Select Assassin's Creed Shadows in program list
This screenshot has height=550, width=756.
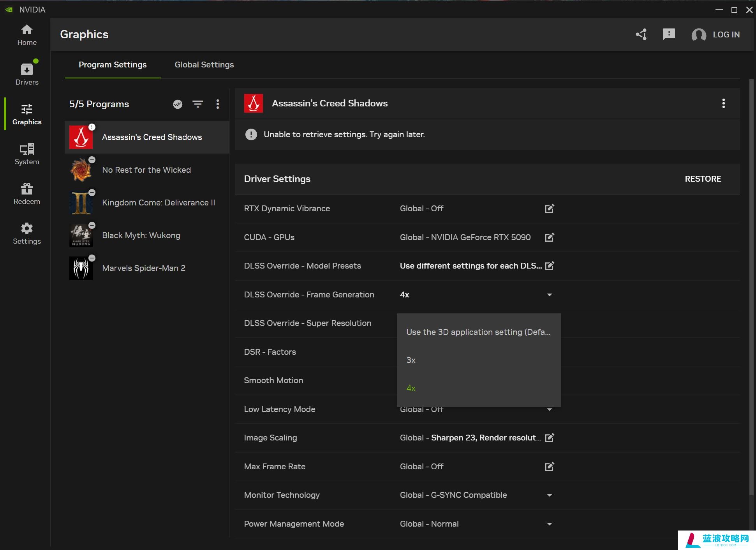pos(147,137)
